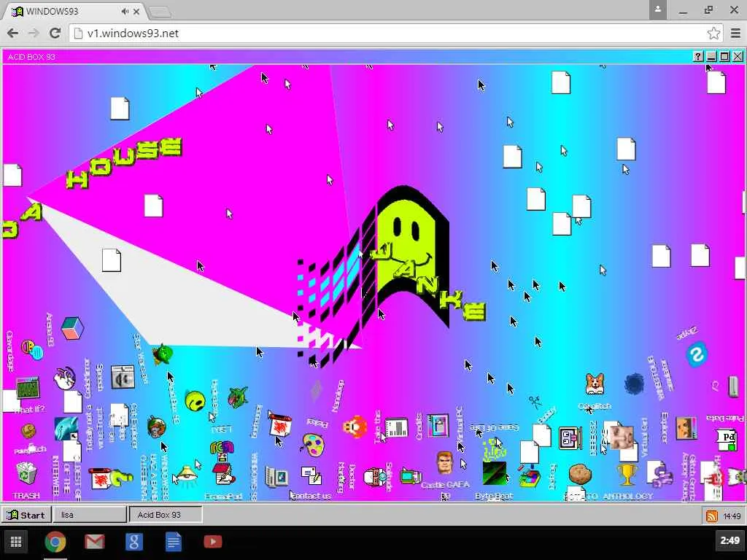Viewport: 747px width, 560px height.
Task: Open the paint palette icon
Action: (x=313, y=445)
